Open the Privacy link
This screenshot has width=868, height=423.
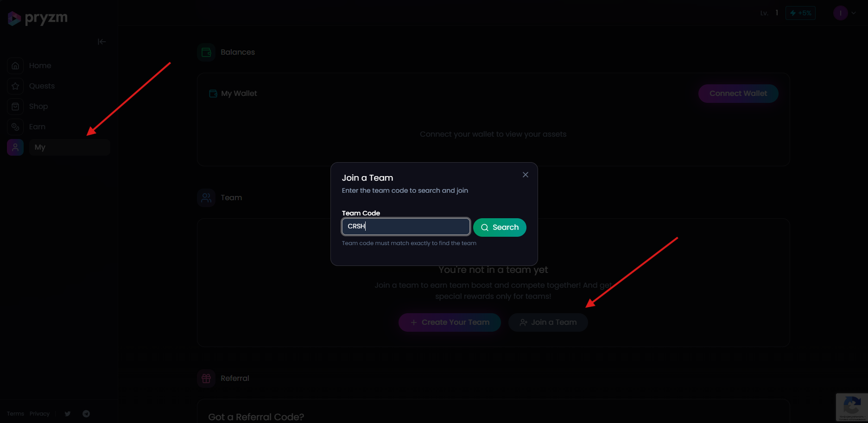click(x=39, y=414)
